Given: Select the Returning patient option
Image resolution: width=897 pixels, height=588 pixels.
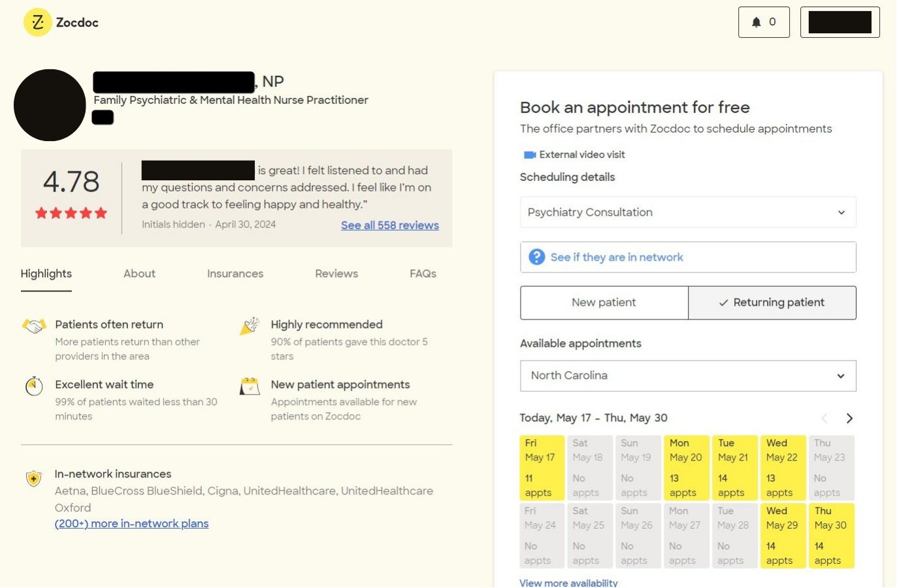Looking at the screenshot, I should click(x=772, y=302).
